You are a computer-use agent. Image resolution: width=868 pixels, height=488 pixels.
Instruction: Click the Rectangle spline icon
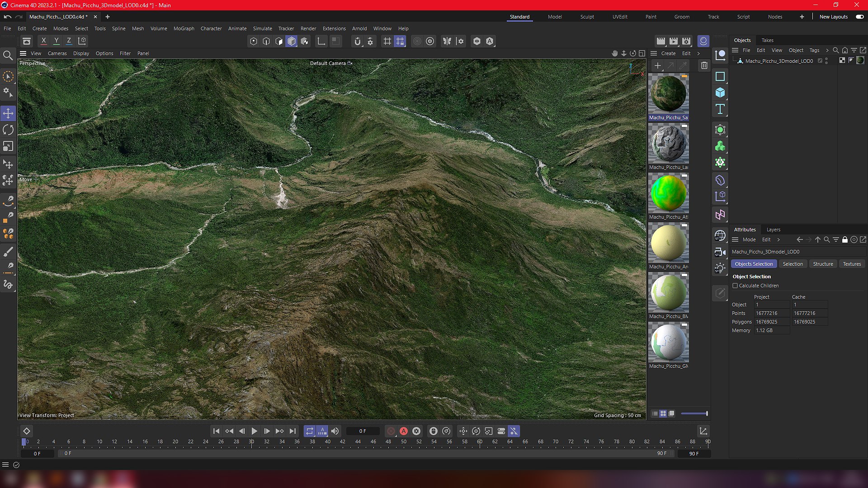click(x=720, y=76)
